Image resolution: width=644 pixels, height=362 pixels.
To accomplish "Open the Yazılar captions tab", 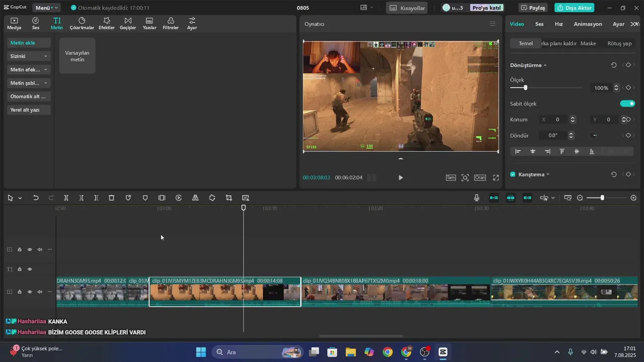I will 149,24.
